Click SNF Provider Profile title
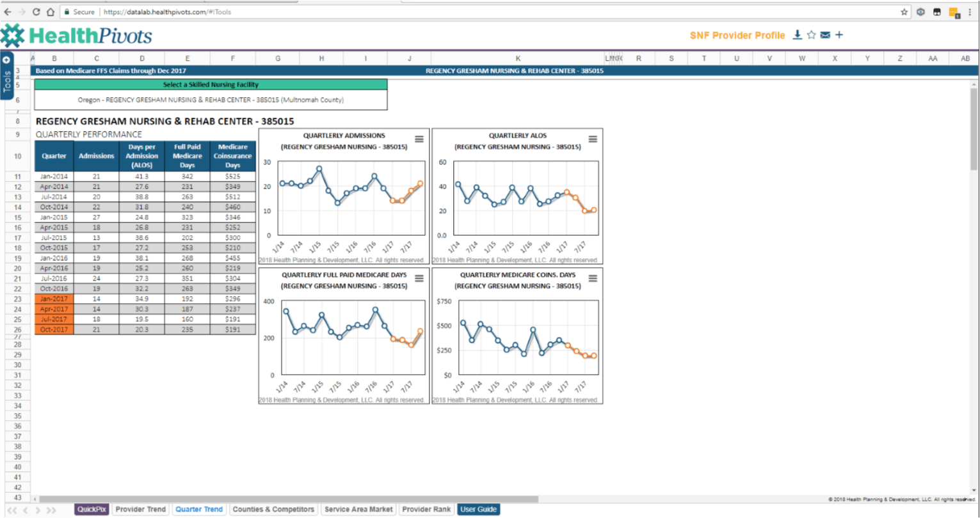This screenshot has width=980, height=518. pos(737,35)
